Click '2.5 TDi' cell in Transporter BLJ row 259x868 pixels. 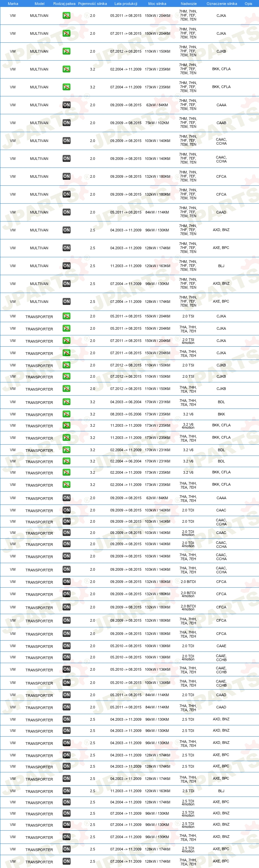pyautogui.click(x=188, y=791)
